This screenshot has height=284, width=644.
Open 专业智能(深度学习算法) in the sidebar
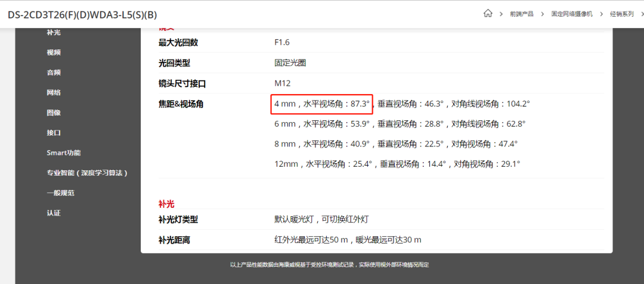[x=88, y=173]
